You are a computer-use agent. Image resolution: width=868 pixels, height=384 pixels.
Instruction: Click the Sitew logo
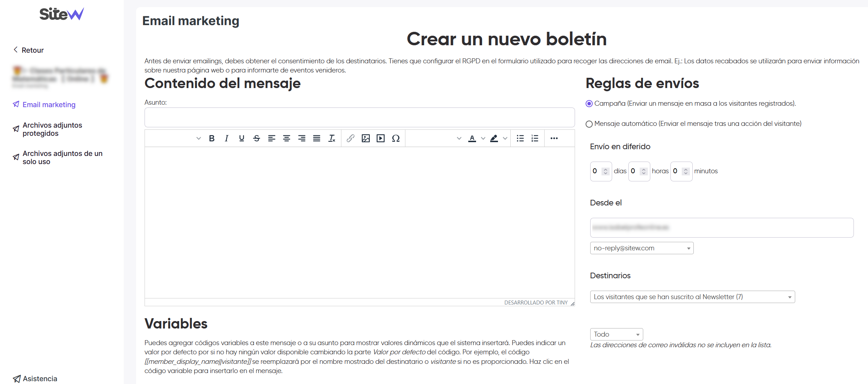pos(61,14)
